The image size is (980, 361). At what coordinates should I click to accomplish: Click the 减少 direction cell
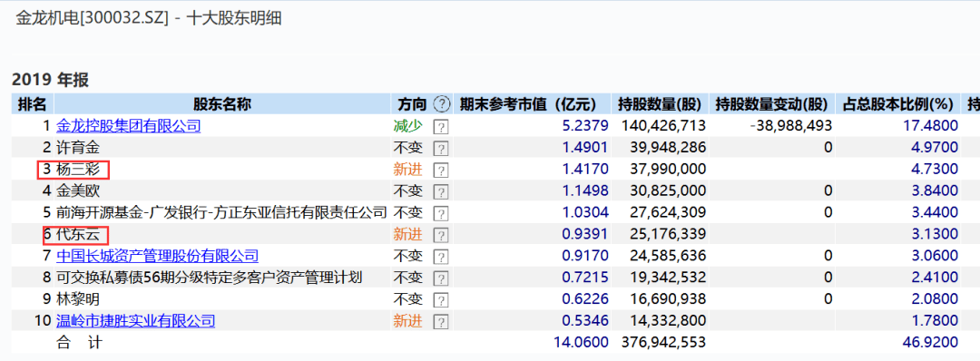(407, 126)
